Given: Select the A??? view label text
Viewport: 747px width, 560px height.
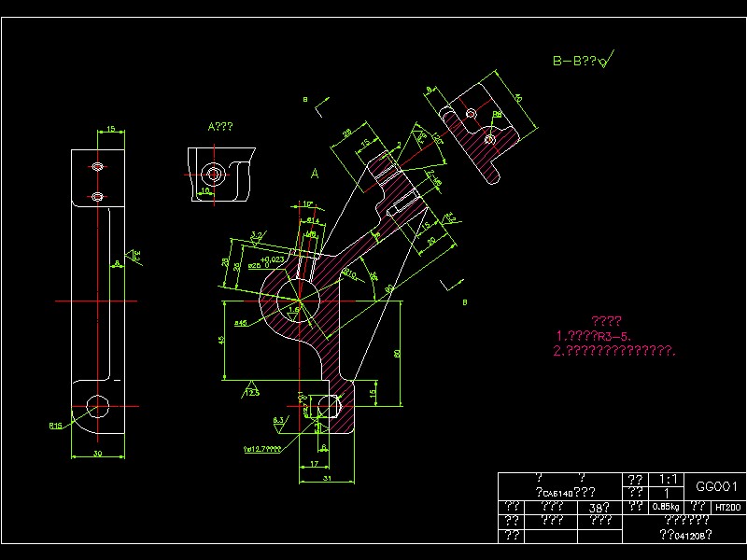Looking at the screenshot, I should (220, 127).
